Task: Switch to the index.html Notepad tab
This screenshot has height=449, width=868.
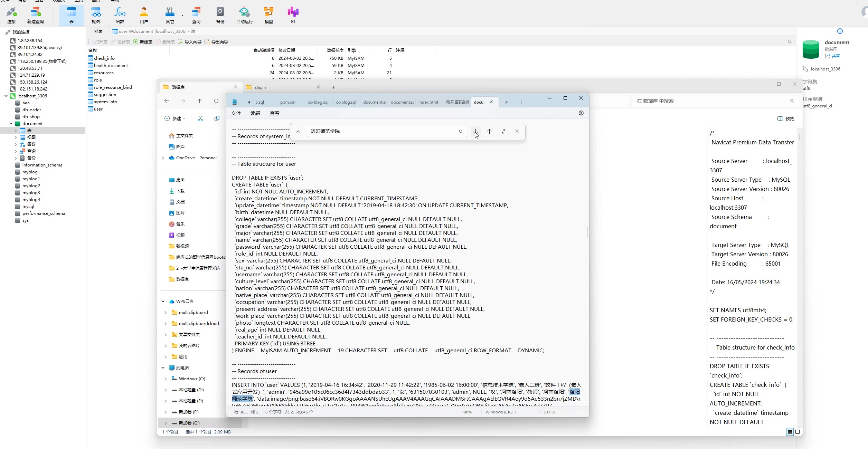Action: (x=428, y=102)
